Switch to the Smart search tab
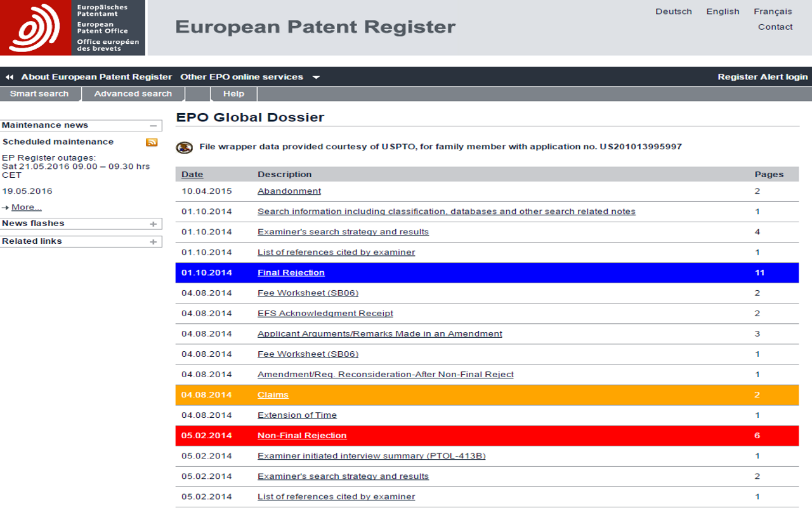Image resolution: width=812 pixels, height=508 pixels. point(39,94)
